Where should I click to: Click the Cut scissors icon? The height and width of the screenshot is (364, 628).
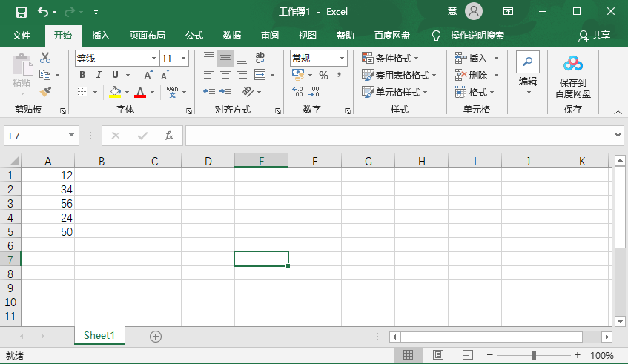tap(45, 58)
